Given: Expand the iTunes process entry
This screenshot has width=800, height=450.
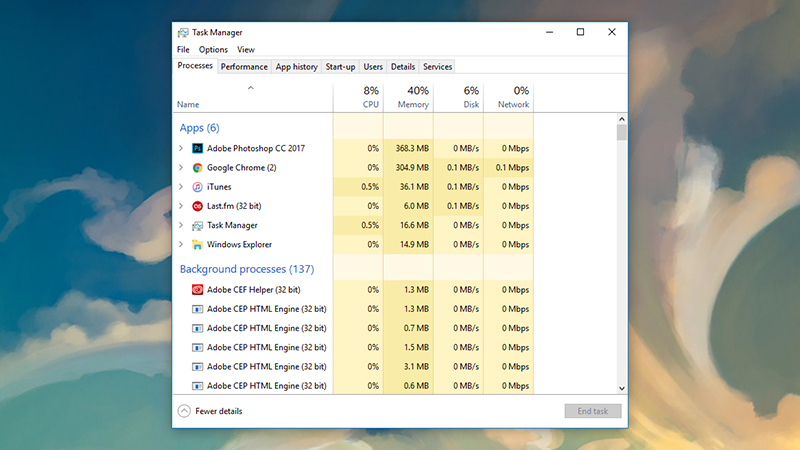Looking at the screenshot, I should point(181,187).
